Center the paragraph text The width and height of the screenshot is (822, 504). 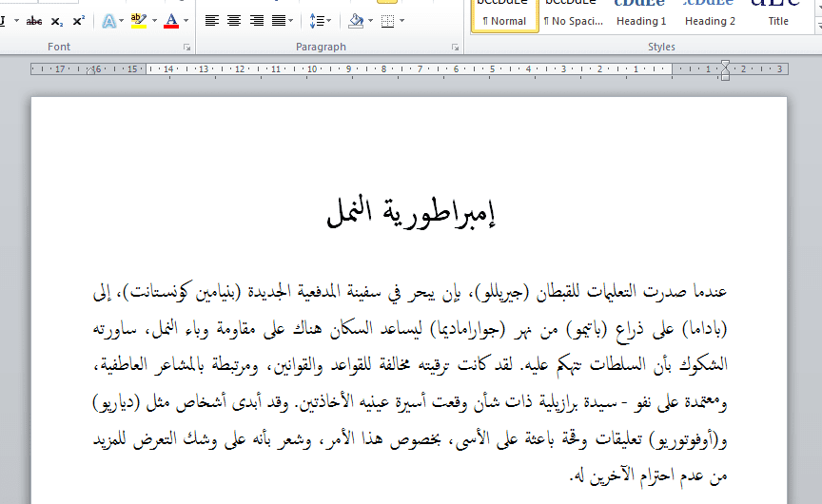point(235,20)
